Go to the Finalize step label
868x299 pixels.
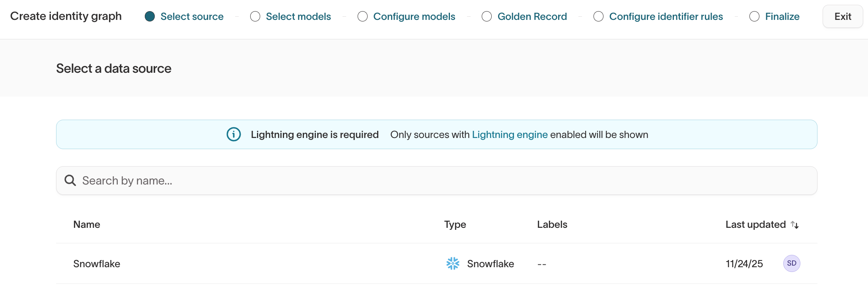click(782, 16)
